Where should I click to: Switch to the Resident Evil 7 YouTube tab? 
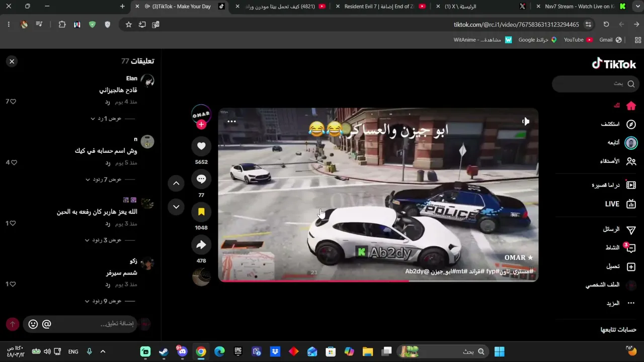[x=380, y=7]
